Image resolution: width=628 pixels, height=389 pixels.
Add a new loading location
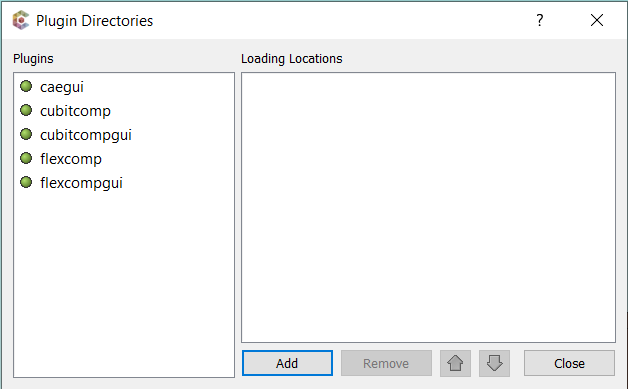[287, 363]
